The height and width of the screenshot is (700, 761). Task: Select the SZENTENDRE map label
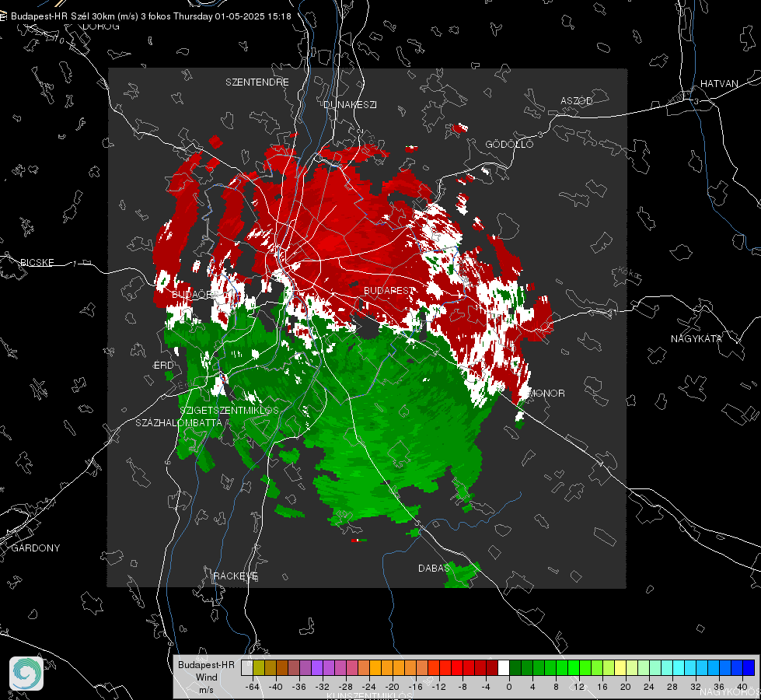[257, 82]
